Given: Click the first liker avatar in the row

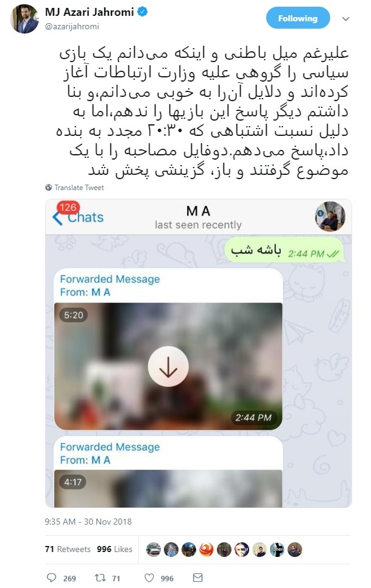Looking at the screenshot, I should pos(154,550).
